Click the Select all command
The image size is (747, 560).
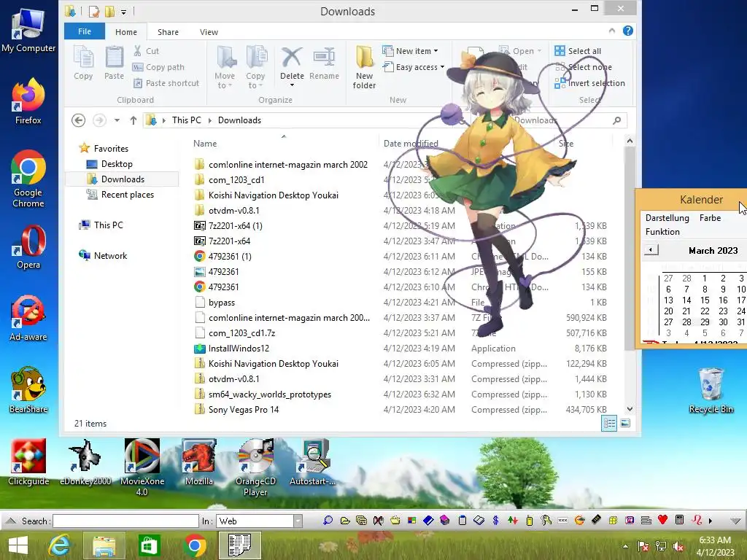pos(578,51)
